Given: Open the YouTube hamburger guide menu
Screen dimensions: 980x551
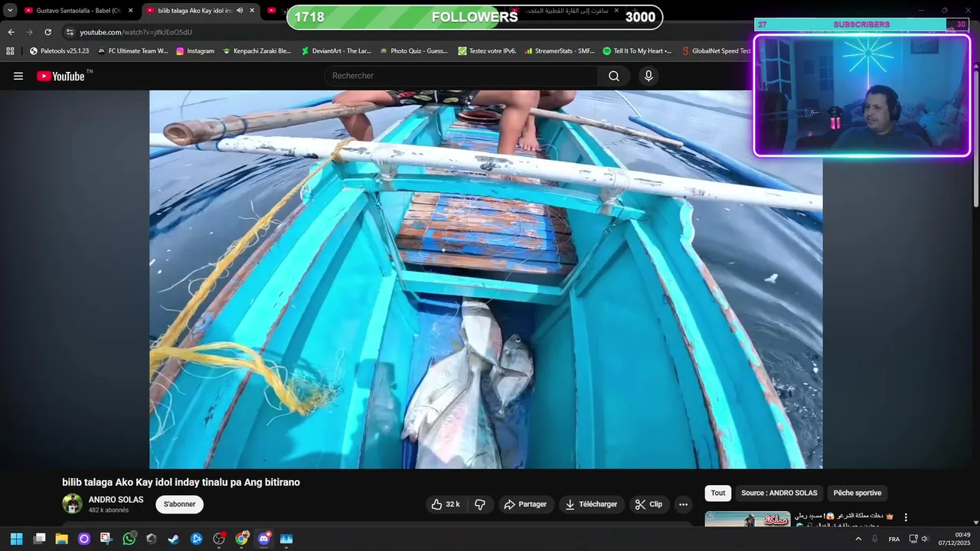Looking at the screenshot, I should (x=18, y=76).
